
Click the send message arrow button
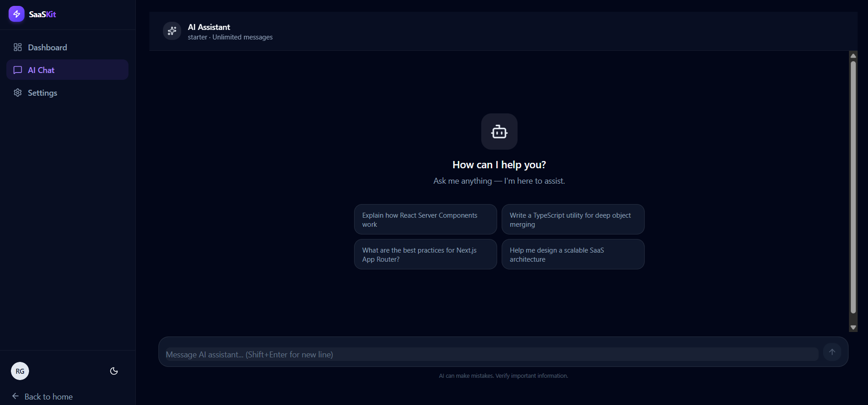(832, 352)
